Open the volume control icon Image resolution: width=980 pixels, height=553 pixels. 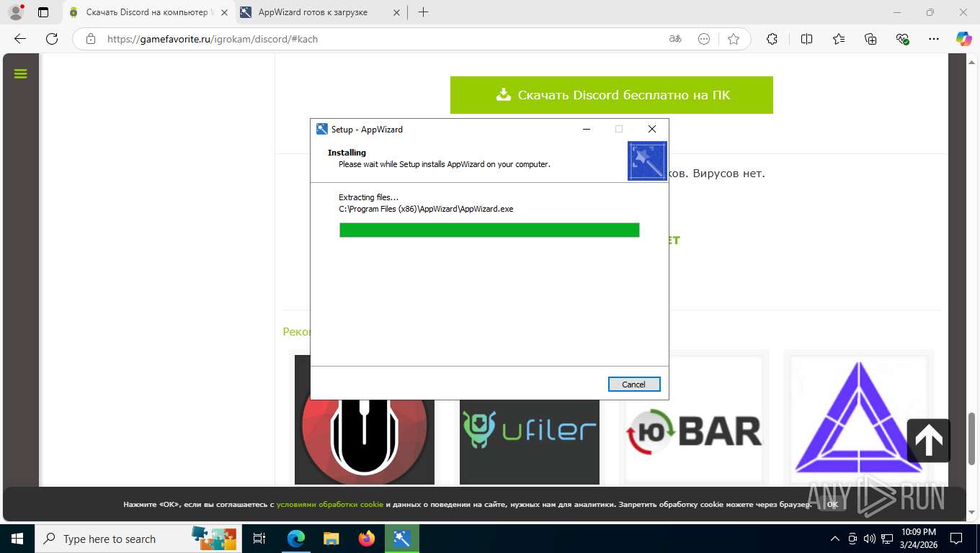(x=870, y=539)
